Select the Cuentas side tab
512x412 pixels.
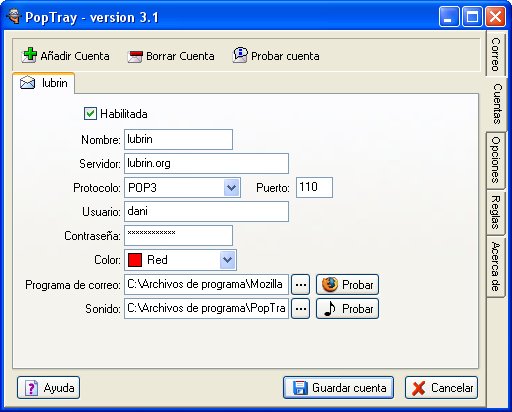pyautogui.click(x=497, y=104)
